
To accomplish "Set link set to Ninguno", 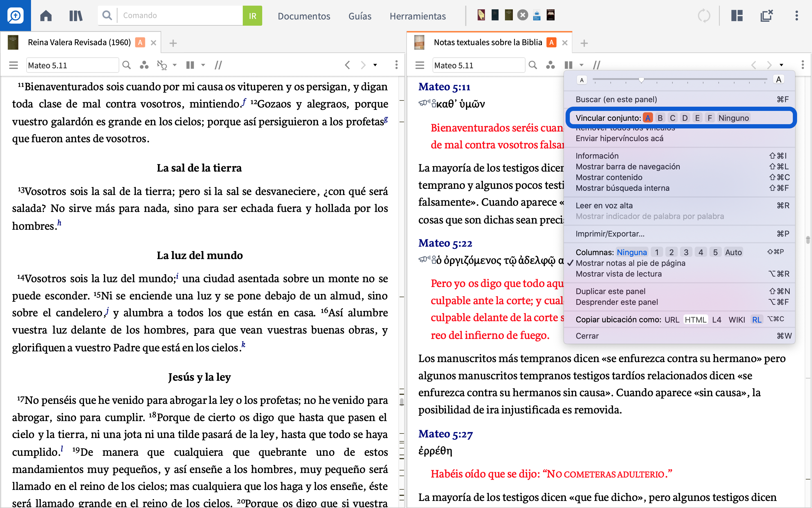I will [734, 118].
